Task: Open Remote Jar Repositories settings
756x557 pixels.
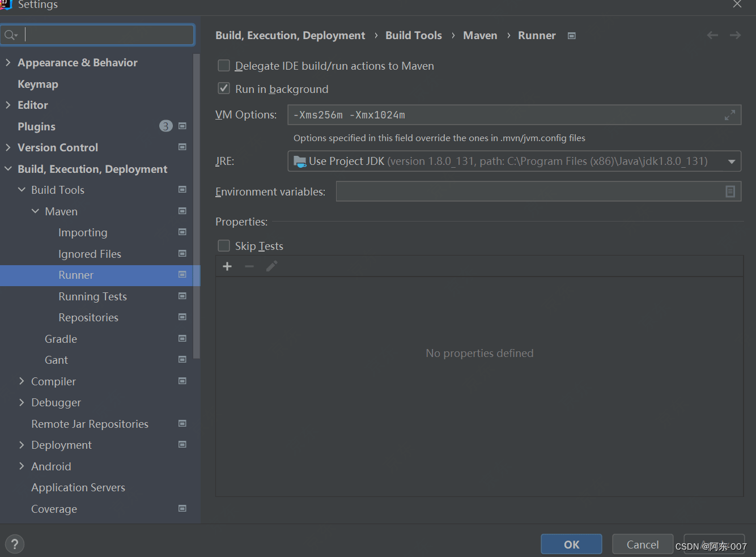Action: tap(90, 424)
